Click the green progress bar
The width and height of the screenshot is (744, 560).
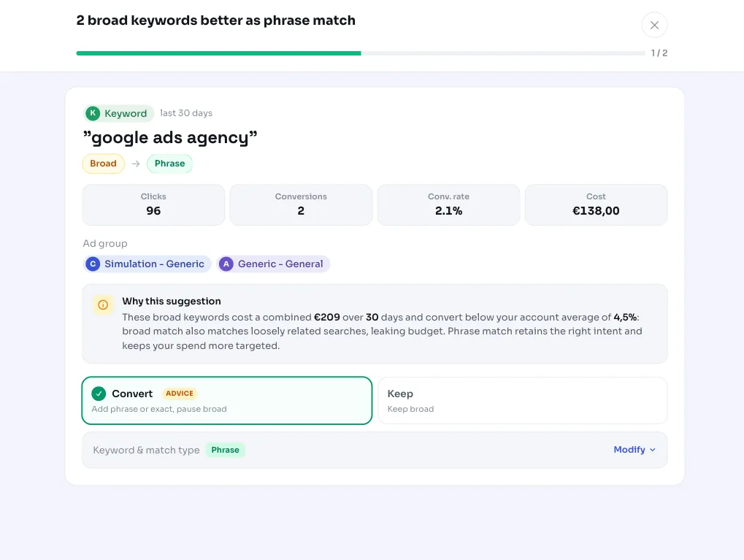pos(219,53)
